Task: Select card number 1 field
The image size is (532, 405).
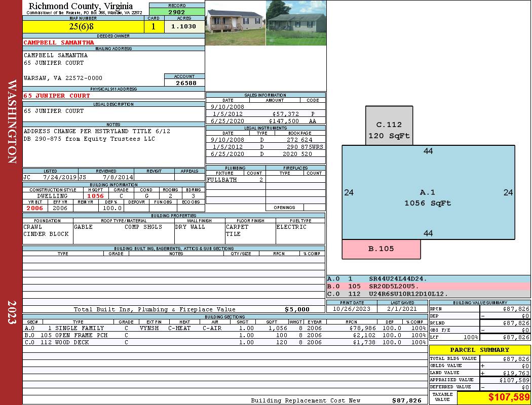Action: click(154, 26)
